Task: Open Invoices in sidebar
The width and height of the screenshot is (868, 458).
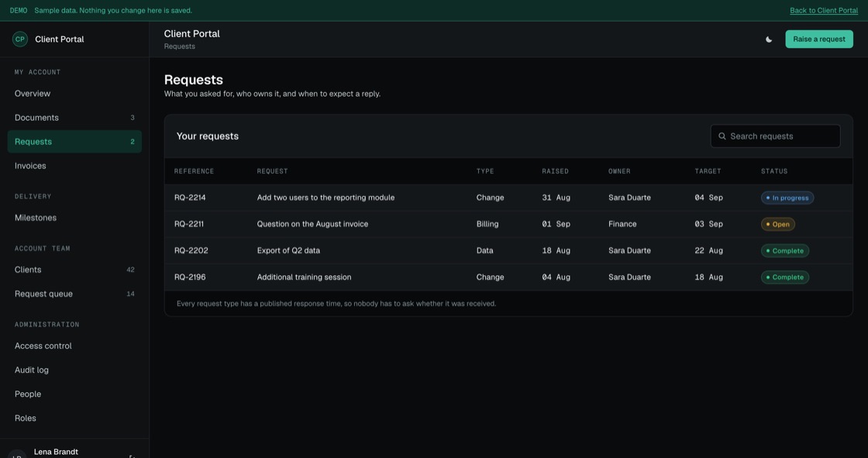Action: (74, 166)
